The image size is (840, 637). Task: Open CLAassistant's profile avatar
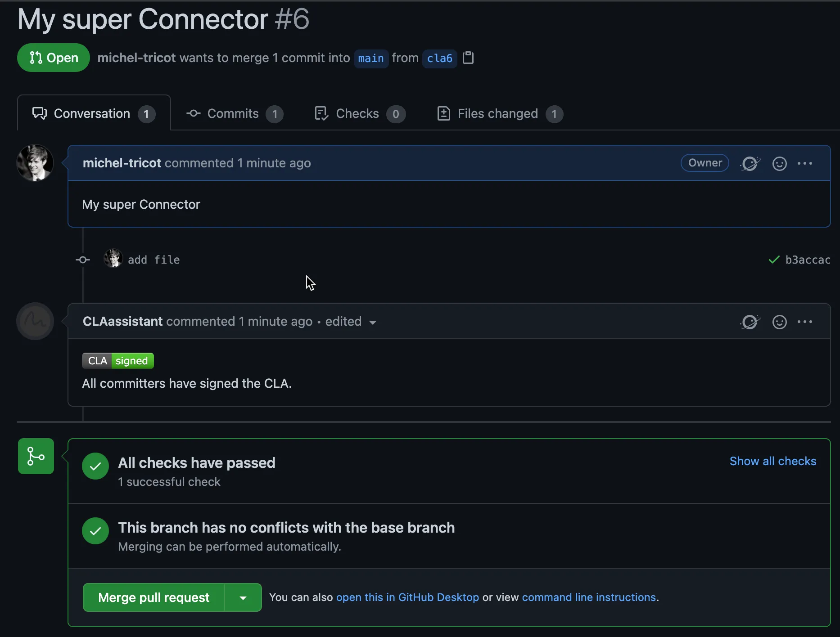[x=35, y=321]
